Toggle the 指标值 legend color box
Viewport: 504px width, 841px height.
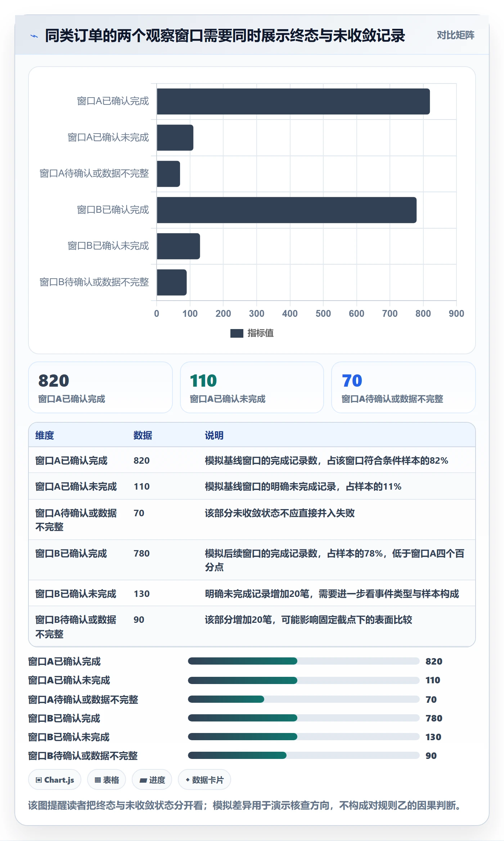[237, 333]
